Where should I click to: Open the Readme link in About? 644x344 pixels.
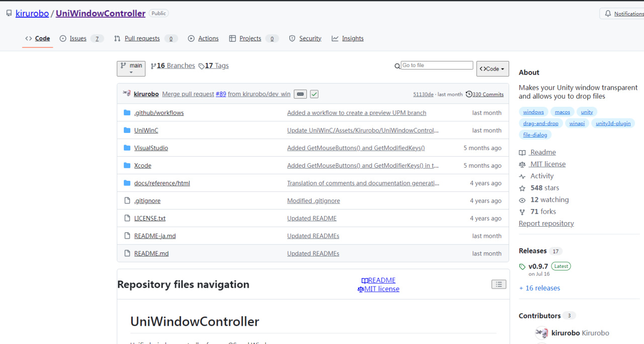tap(537, 153)
